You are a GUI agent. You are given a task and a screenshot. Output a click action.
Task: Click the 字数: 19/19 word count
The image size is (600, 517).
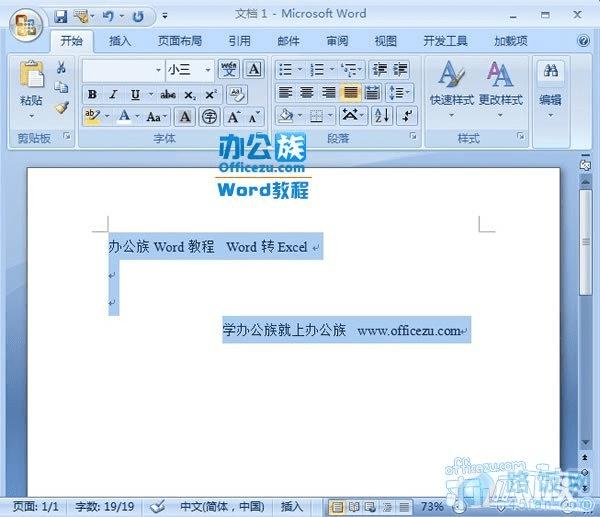pyautogui.click(x=104, y=507)
